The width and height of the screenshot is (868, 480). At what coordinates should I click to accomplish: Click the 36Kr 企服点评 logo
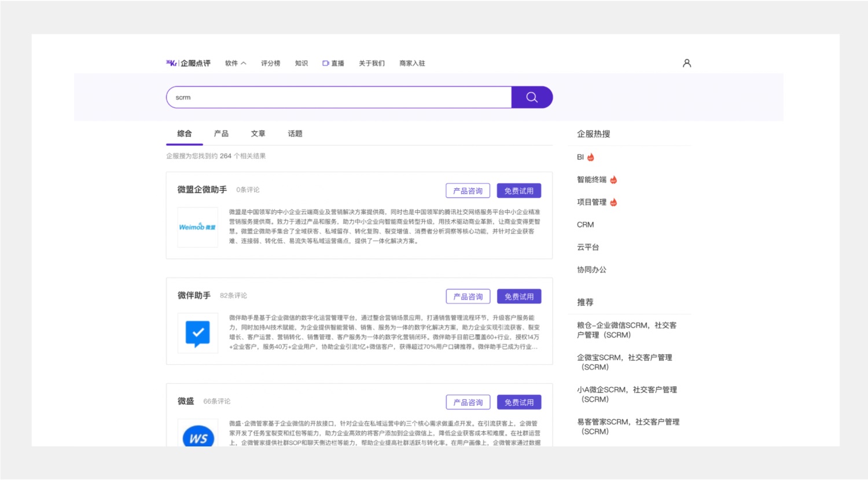coord(188,63)
